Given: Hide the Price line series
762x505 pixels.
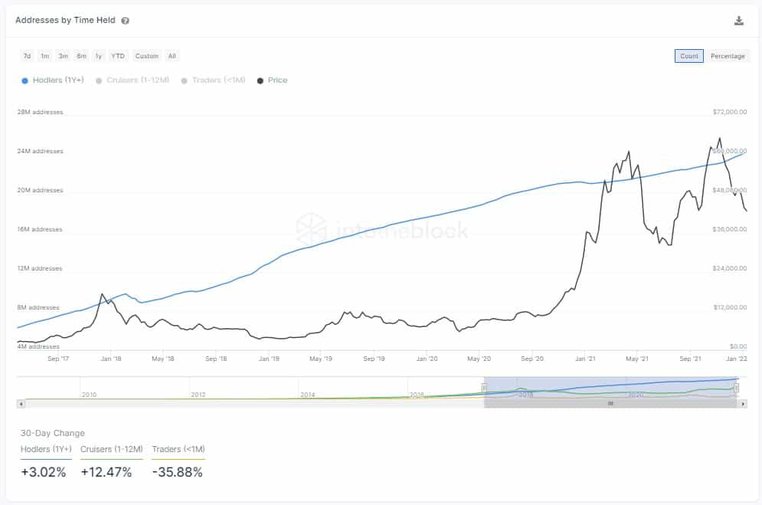Looking at the screenshot, I should point(272,80).
